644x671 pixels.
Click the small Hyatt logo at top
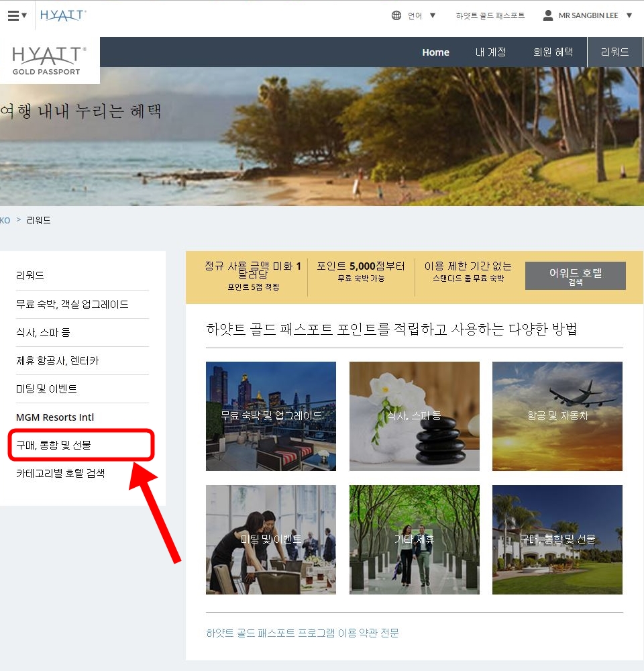pos(63,15)
